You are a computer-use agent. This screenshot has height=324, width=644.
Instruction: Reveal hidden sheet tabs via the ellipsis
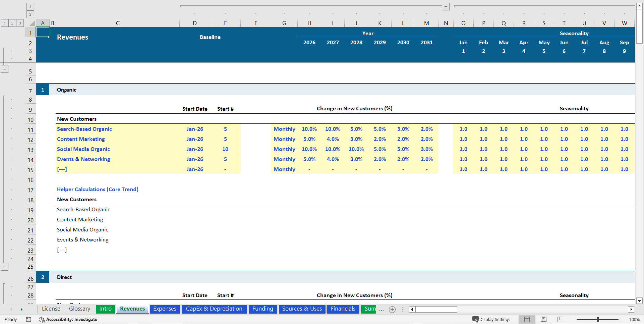(382, 310)
